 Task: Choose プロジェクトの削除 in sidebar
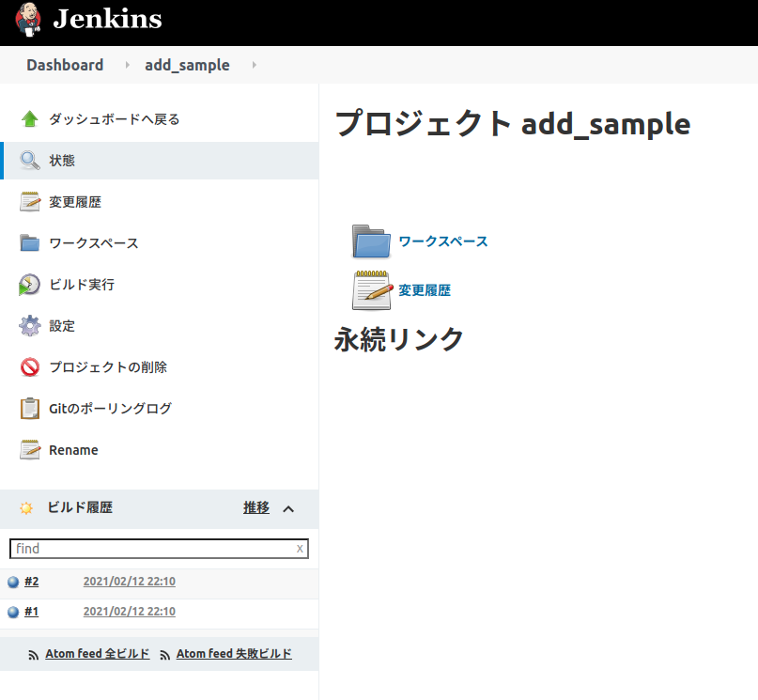(108, 367)
